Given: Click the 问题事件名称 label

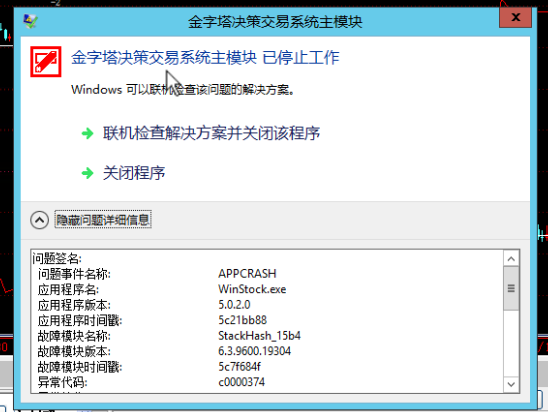Looking at the screenshot, I should point(74,274).
